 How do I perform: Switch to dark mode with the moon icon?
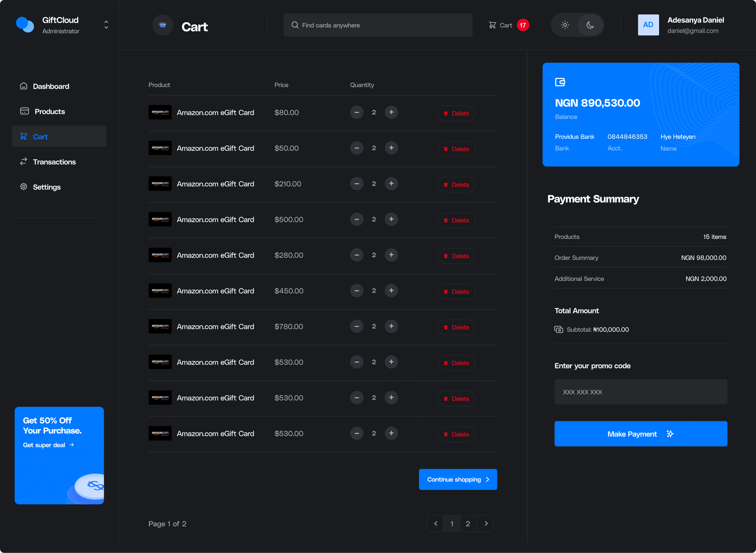pos(590,25)
